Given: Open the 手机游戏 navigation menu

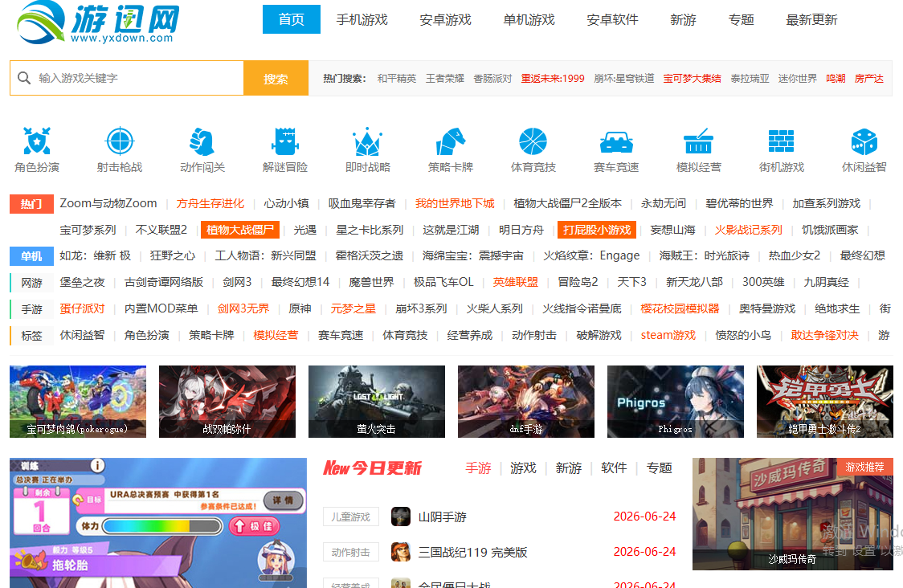Looking at the screenshot, I should coord(362,19).
